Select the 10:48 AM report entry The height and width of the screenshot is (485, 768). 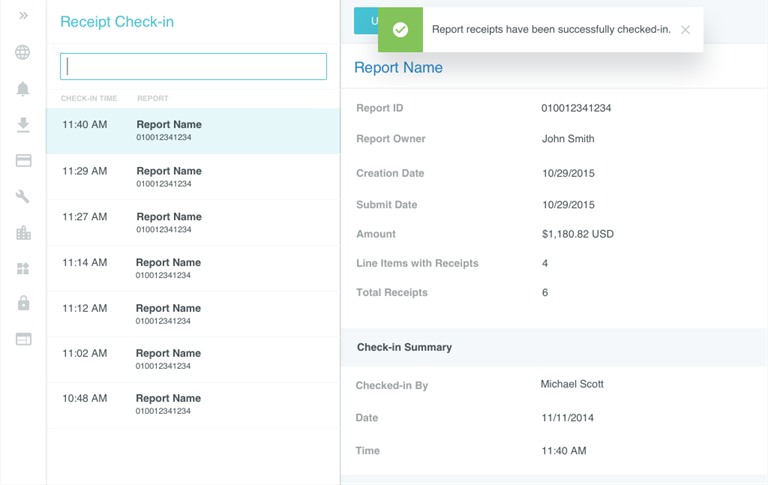coord(193,404)
